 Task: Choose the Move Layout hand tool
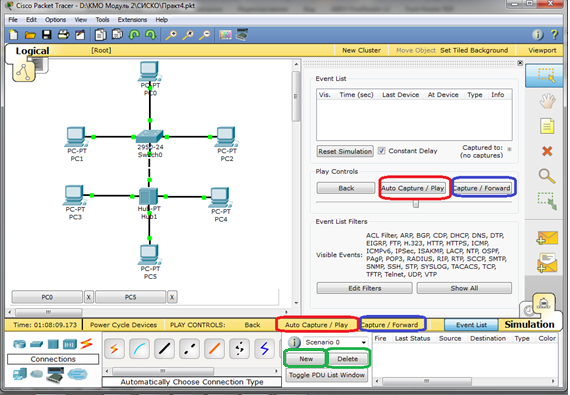(547, 101)
